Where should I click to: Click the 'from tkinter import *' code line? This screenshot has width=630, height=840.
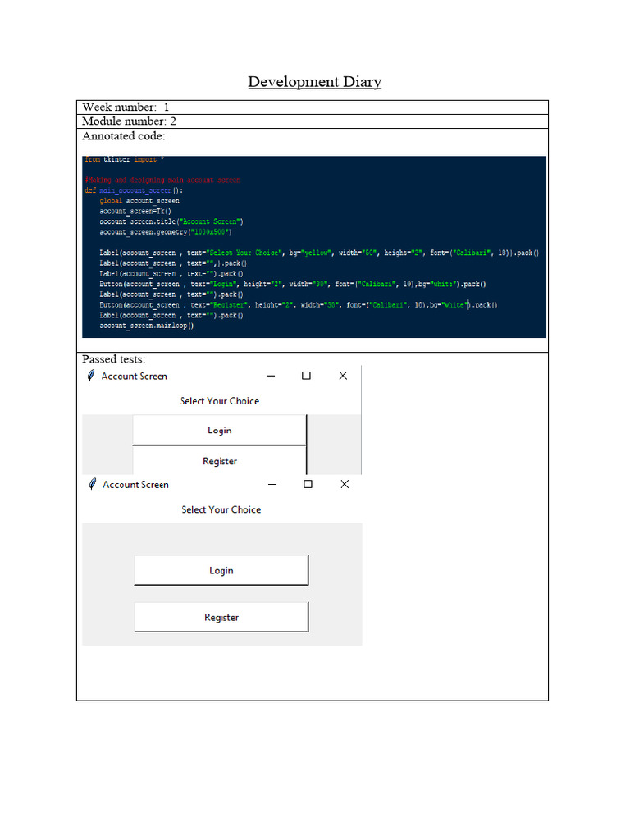coord(125,159)
